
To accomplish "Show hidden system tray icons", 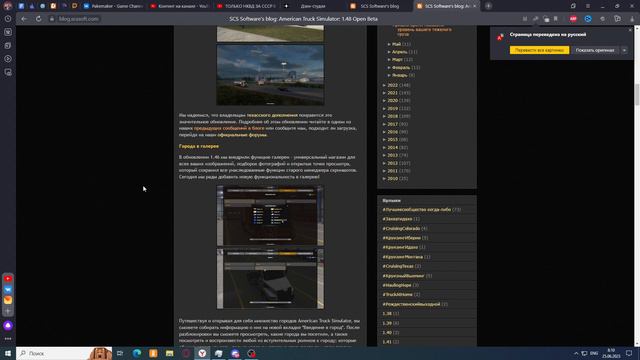I will pos(576,353).
